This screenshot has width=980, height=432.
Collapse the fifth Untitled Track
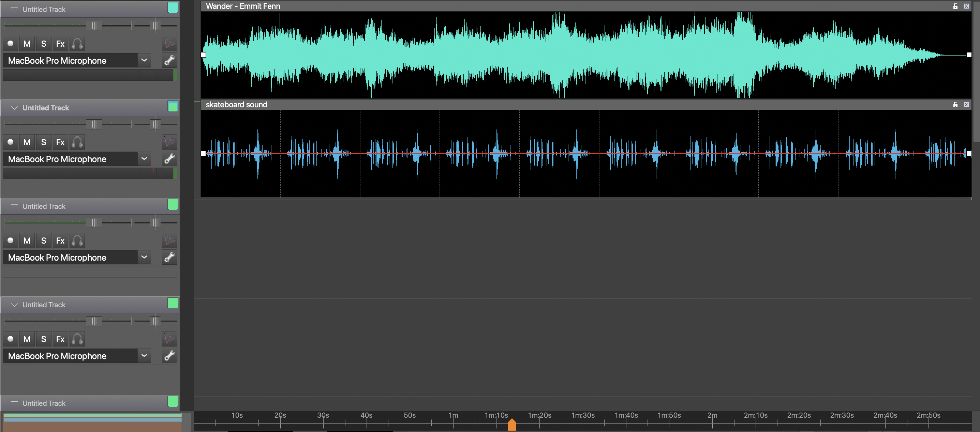[x=14, y=403]
